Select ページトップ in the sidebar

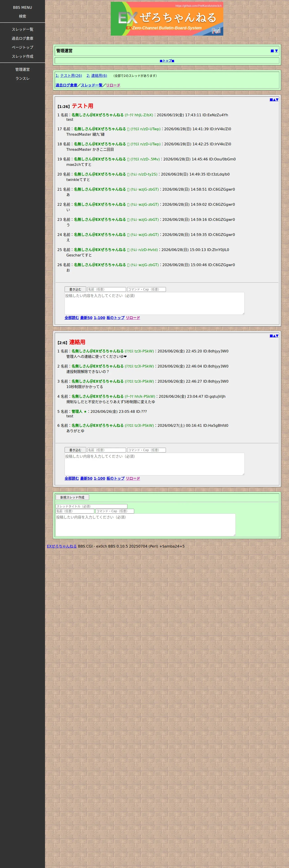pos(23,47)
